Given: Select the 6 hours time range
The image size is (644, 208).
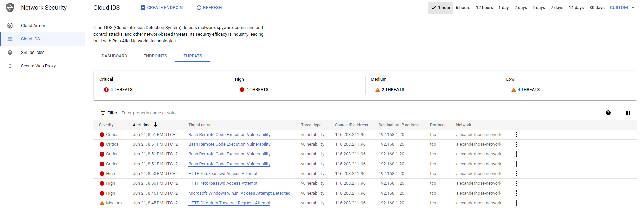Looking at the screenshot, I should 463,8.
